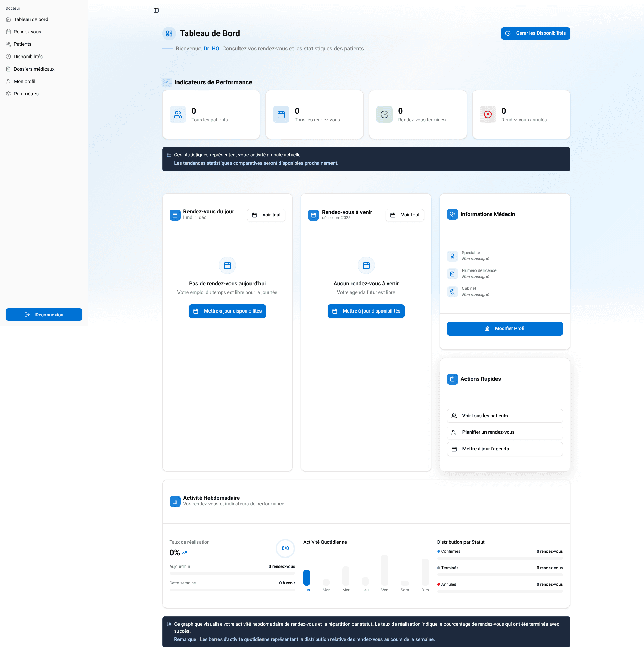Click the Modifier Profil button
The width and height of the screenshot is (644, 664).
tap(505, 329)
